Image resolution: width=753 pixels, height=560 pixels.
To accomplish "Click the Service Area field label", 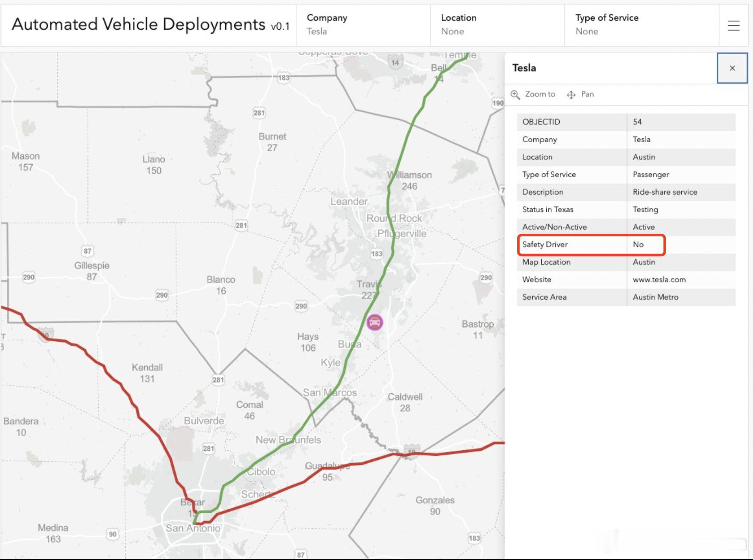I will [544, 297].
